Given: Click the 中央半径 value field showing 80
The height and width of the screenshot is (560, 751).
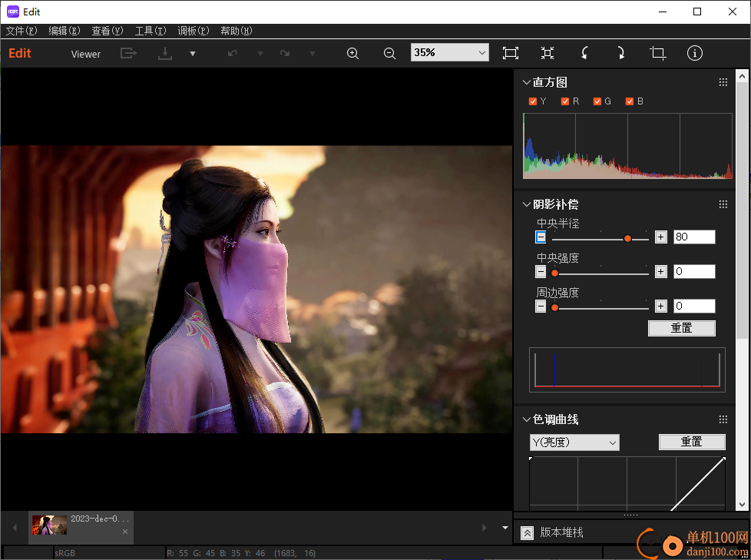Looking at the screenshot, I should pyautogui.click(x=694, y=237).
